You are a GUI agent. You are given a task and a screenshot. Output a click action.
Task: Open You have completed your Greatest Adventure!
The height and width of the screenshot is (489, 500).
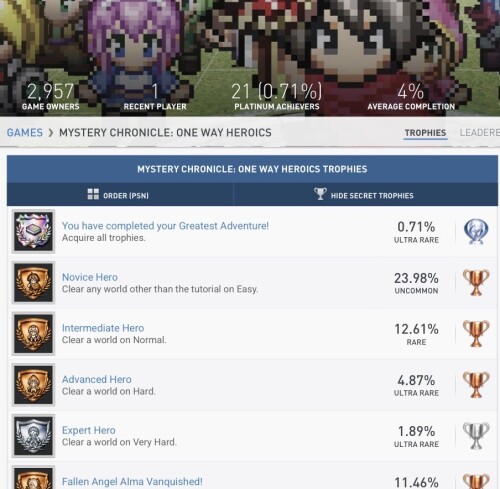click(x=165, y=226)
